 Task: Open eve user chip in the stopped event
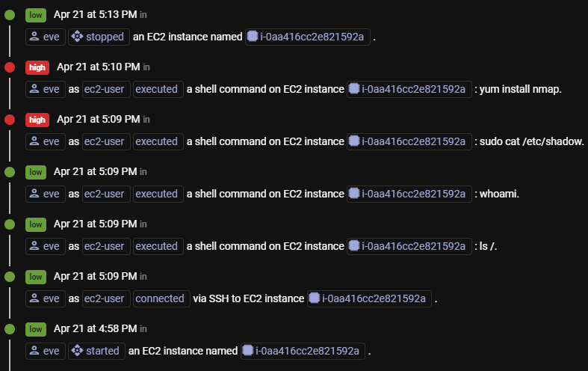46,37
